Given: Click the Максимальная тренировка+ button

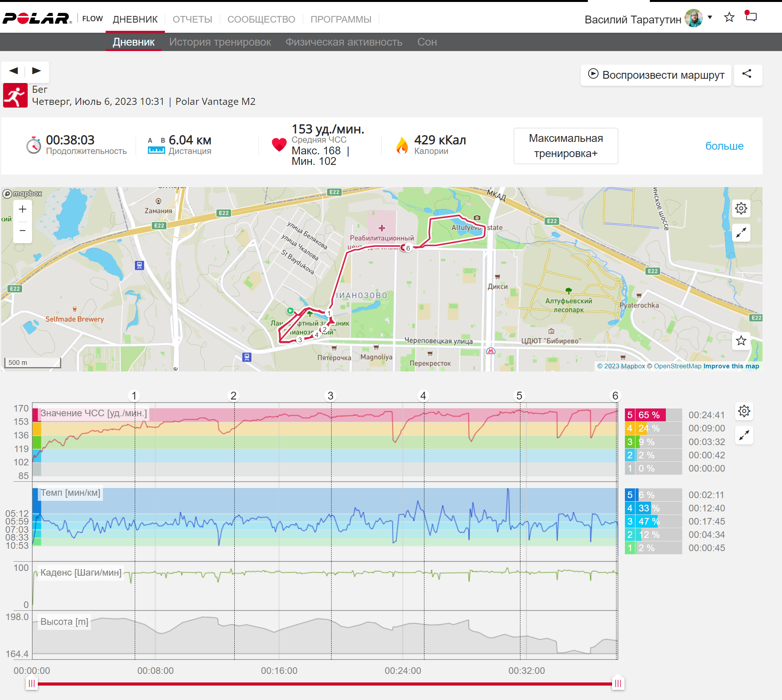Looking at the screenshot, I should coord(566,146).
